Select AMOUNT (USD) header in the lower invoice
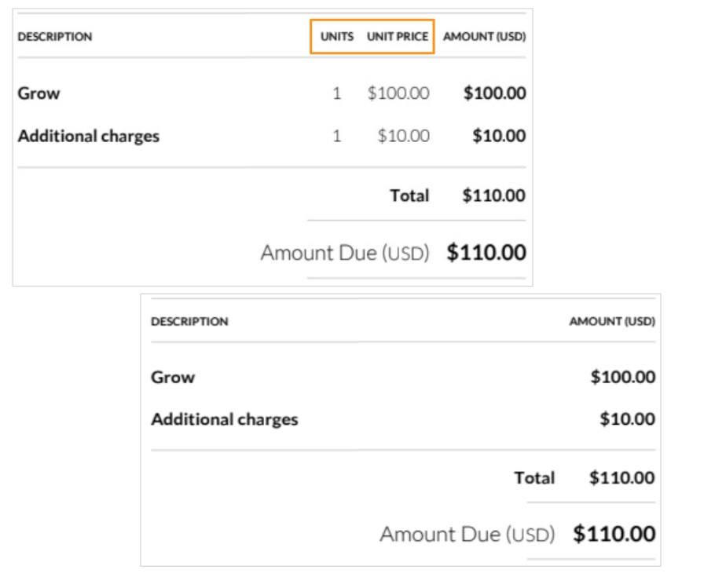Image resolution: width=704 pixels, height=588 pixels. (x=612, y=321)
